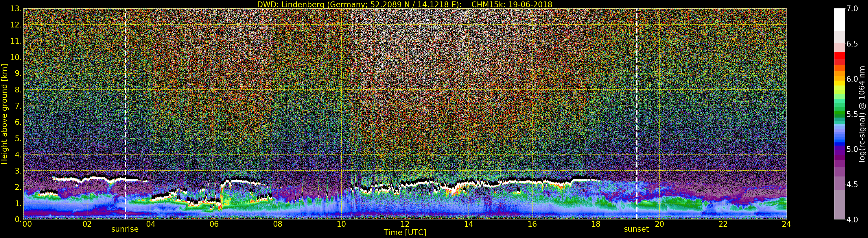Click the '1.' tick on the height axis
The image size is (868, 238).
coord(18,203)
